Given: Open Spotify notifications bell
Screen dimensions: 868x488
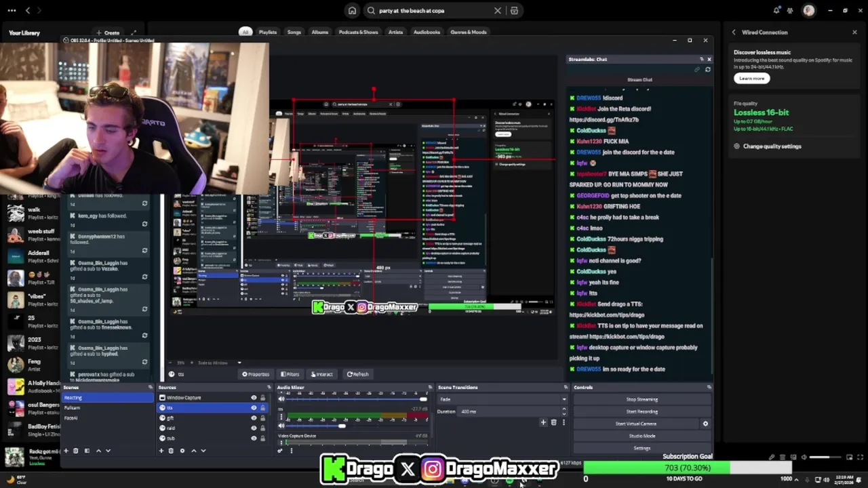Looking at the screenshot, I should pos(776,10).
